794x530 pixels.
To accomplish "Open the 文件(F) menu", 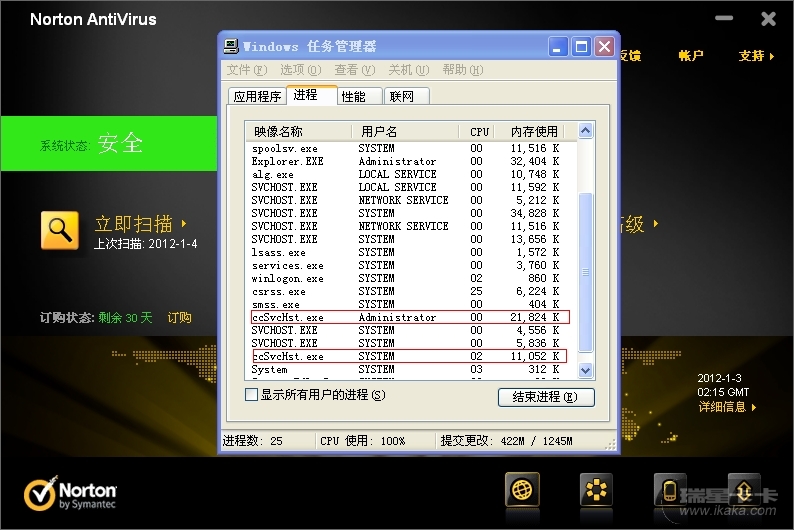I will [247, 69].
